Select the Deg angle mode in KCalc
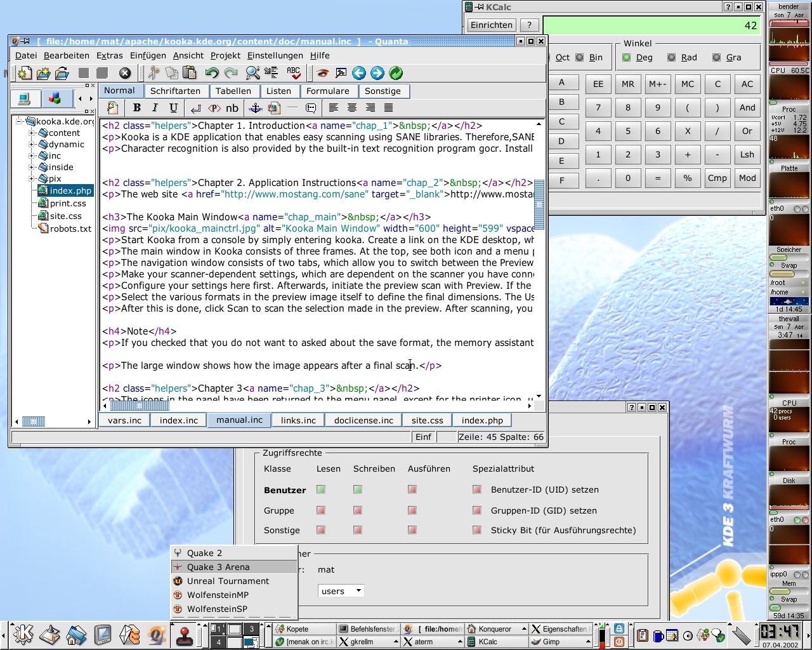This screenshot has height=650, width=812. 626,57
